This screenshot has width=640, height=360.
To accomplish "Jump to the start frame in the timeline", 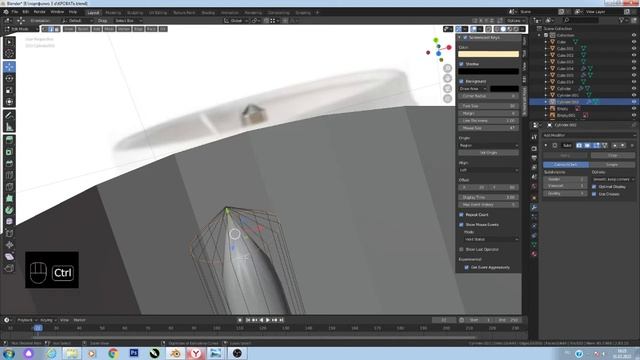I will (247, 320).
